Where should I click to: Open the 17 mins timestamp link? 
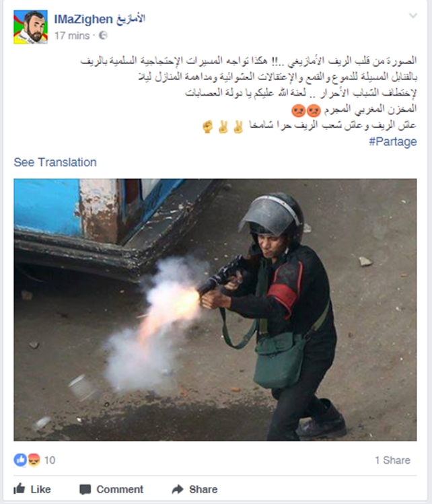[72, 36]
